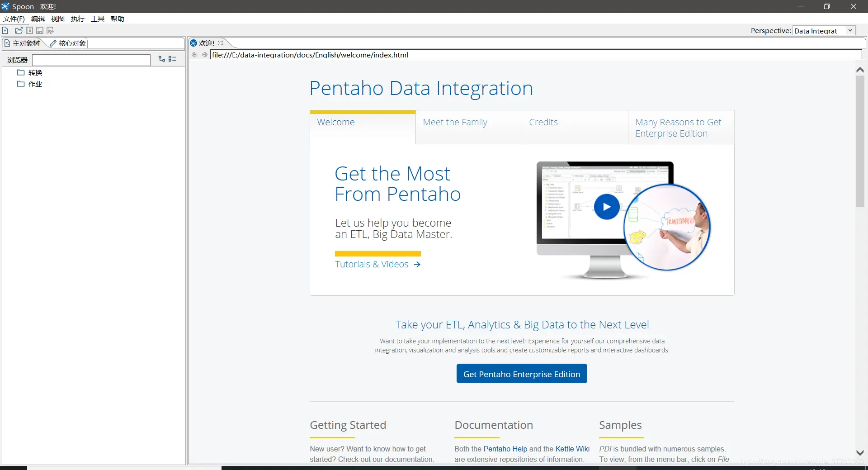
Task: Switch to the 主对象树 tab
Action: [x=23, y=43]
